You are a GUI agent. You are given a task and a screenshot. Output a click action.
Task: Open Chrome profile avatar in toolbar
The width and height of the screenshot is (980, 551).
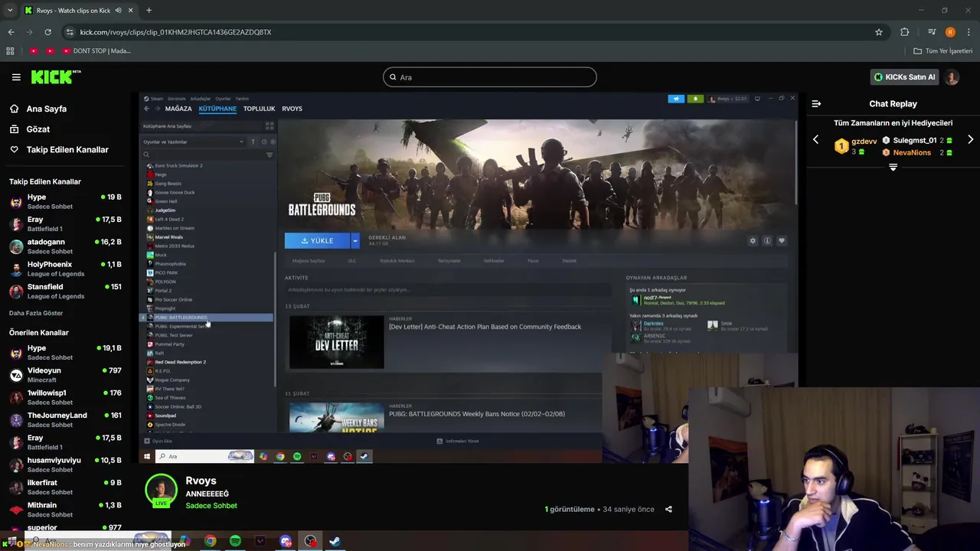[950, 32]
